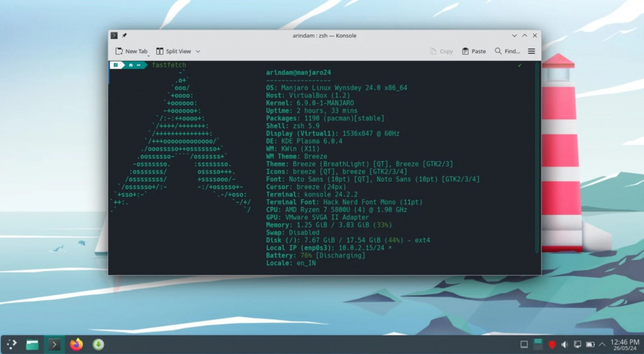Screen dimensions: 644x354
Task: Switch to the lower virtual desktop in pager
Action: [538, 347]
